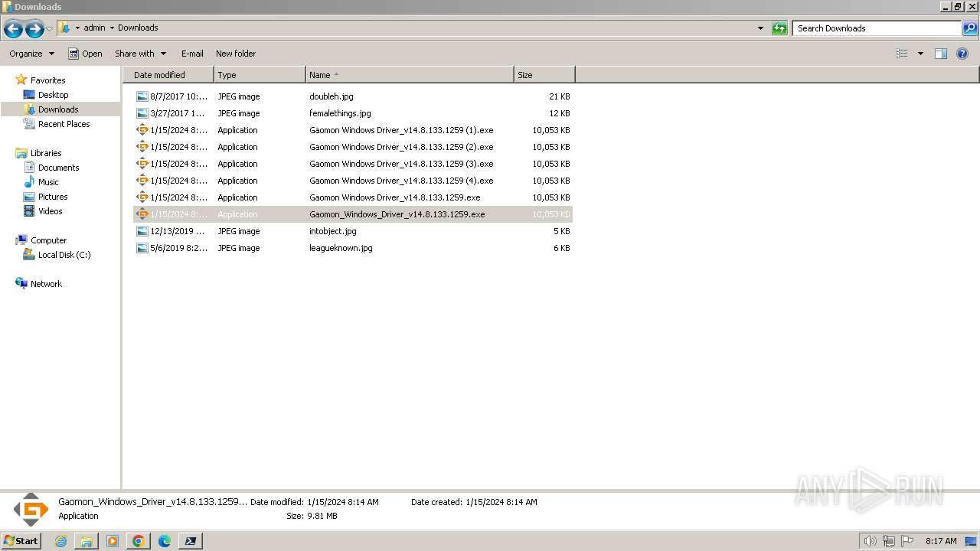Change the view with the view icon

902,54
